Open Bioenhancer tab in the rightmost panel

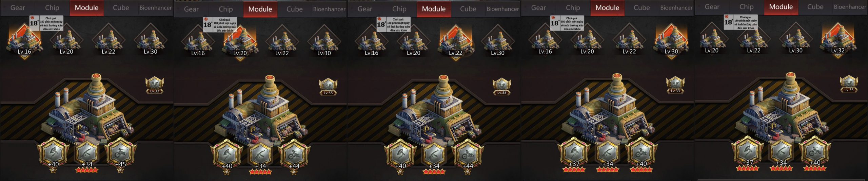point(850,7)
